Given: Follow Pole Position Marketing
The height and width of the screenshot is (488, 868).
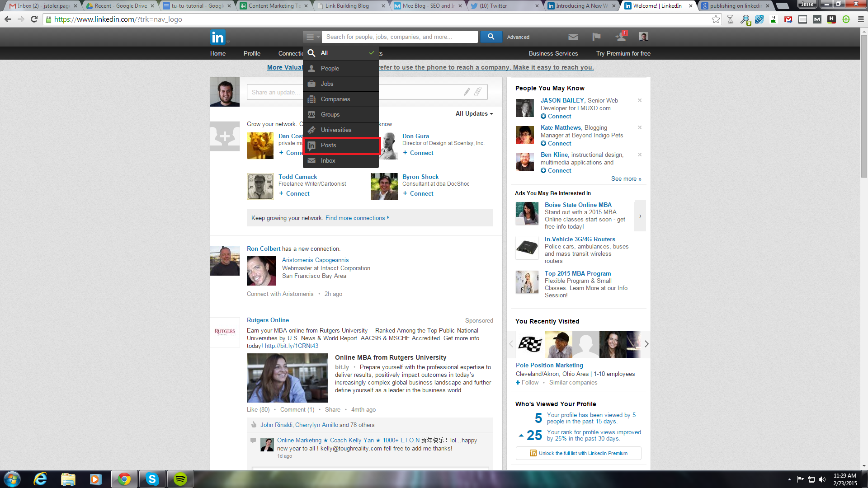Looking at the screenshot, I should [x=527, y=382].
